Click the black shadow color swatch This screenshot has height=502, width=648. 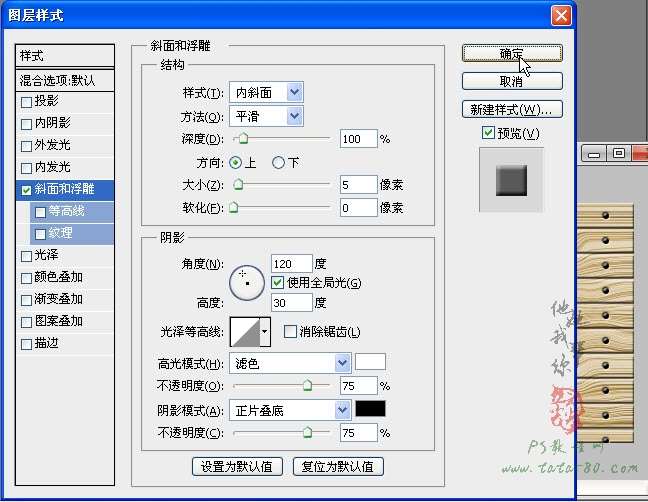coord(370,409)
